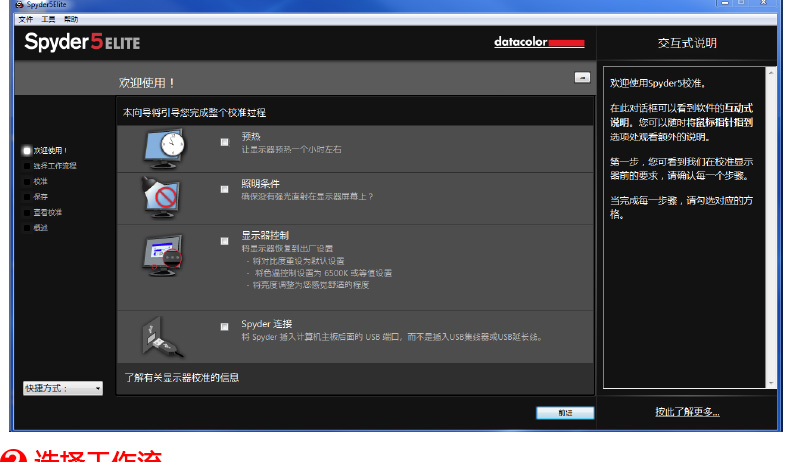
Task: Click the 照明条件 heading text
Action: coord(260,183)
